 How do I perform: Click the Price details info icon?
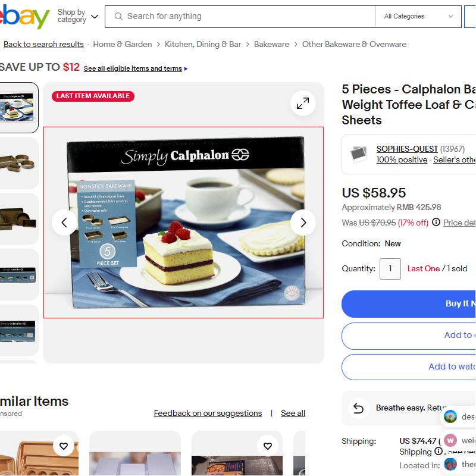click(436, 222)
